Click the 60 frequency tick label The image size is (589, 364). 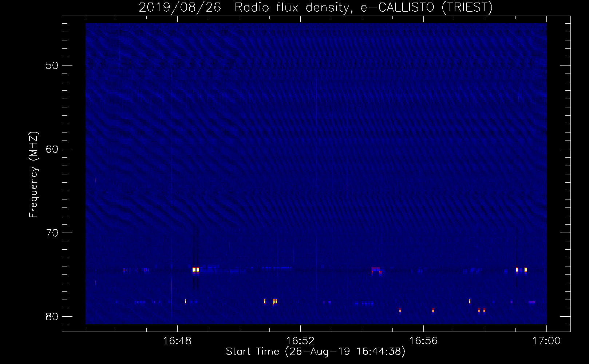[52, 149]
